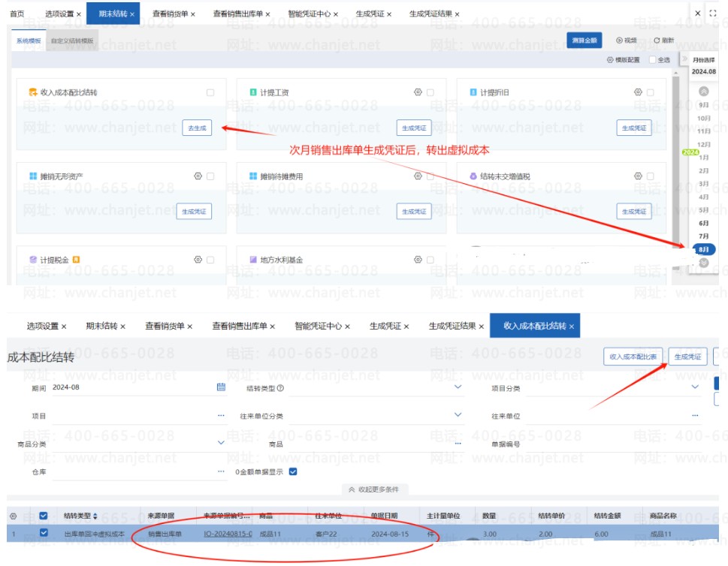Click the 测算全部 button
This screenshot has height=566, width=728.
pos(584,41)
